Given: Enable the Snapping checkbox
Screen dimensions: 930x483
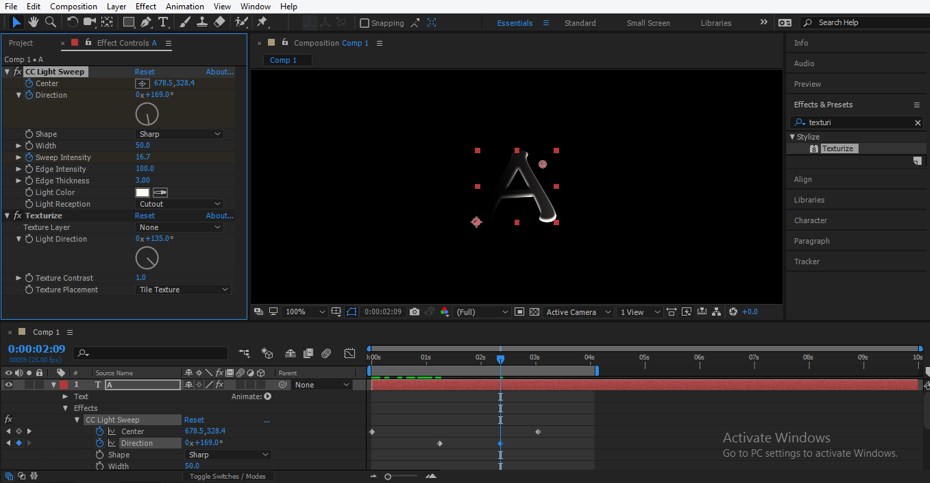Looking at the screenshot, I should pos(364,23).
